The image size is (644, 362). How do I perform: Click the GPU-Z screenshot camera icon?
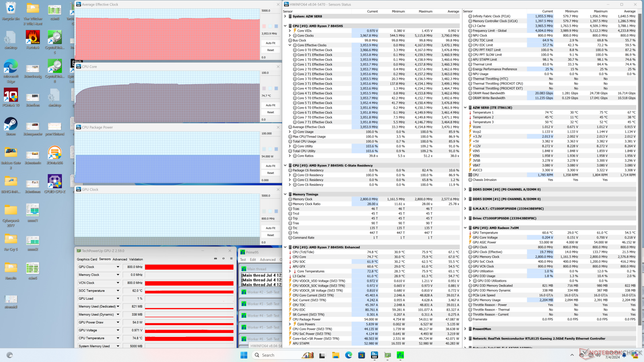pos(215,259)
